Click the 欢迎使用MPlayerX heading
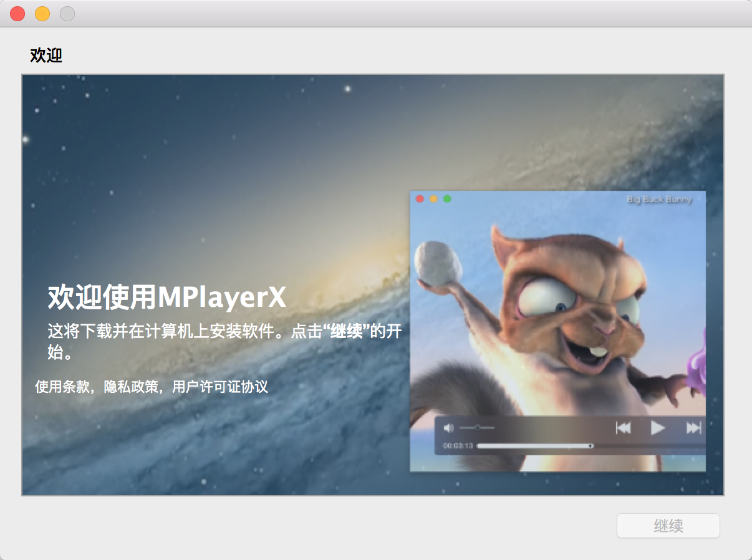The height and width of the screenshot is (560, 752). pos(167,297)
